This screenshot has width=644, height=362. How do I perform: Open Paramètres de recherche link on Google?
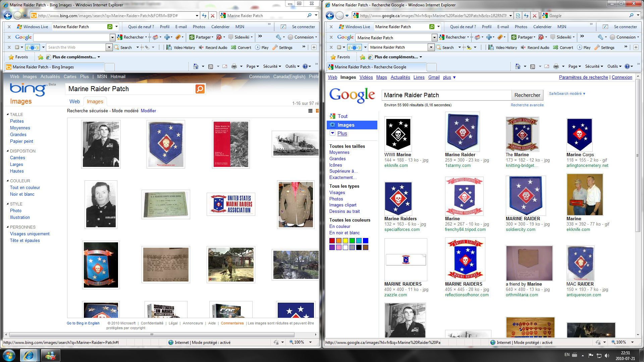coord(583,77)
